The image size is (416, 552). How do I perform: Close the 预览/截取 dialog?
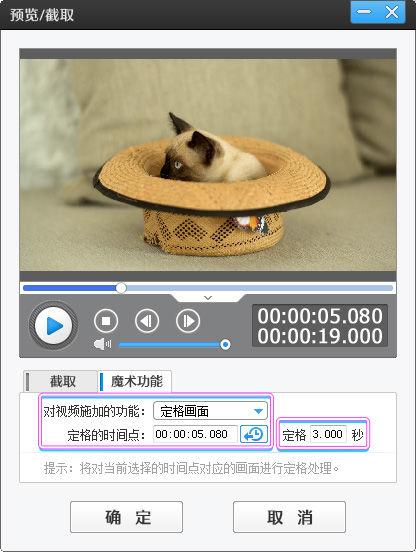pyautogui.click(x=392, y=12)
